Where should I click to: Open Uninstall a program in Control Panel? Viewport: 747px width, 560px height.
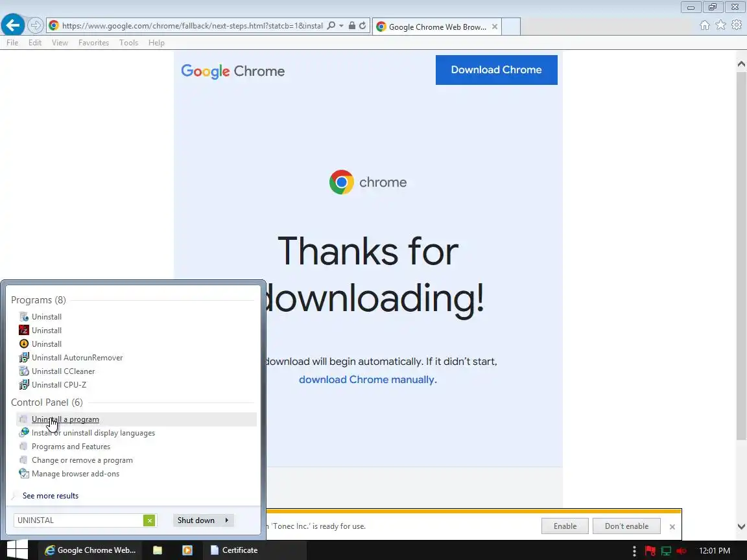[136, 419]
